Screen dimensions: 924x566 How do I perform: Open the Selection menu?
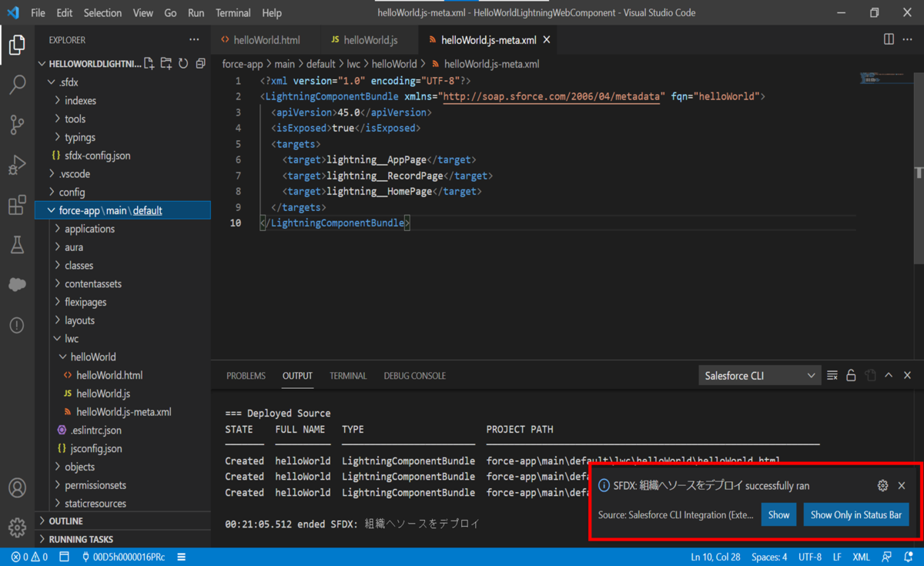point(102,13)
